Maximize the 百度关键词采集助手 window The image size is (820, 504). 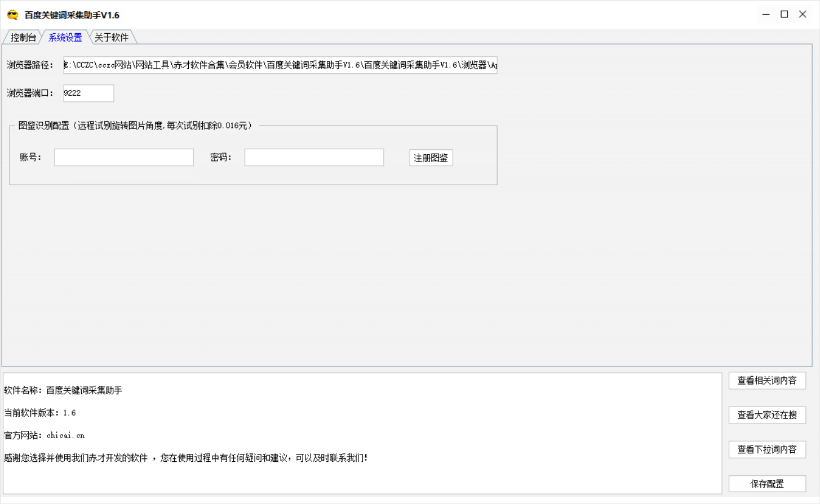[784, 15]
